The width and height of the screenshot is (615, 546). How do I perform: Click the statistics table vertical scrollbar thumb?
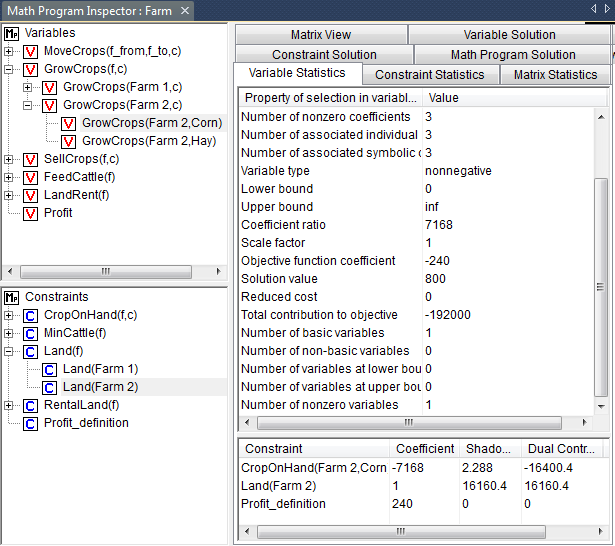[600, 288]
